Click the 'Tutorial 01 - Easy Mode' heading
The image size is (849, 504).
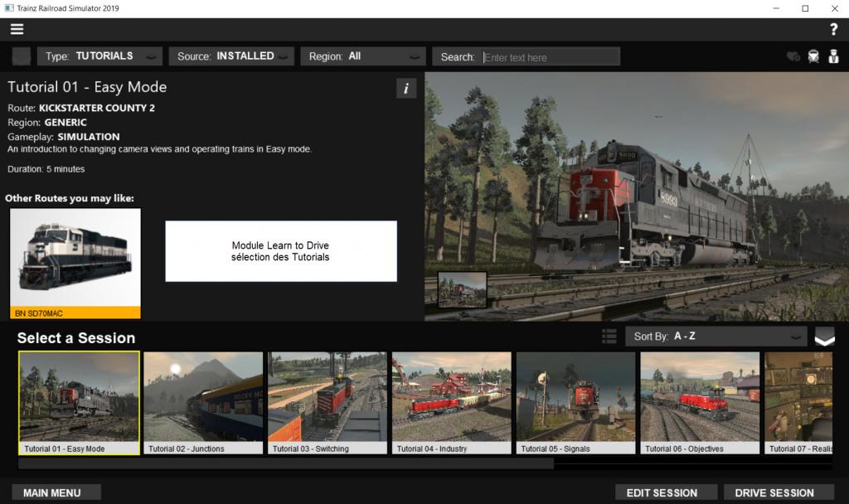[x=87, y=87]
